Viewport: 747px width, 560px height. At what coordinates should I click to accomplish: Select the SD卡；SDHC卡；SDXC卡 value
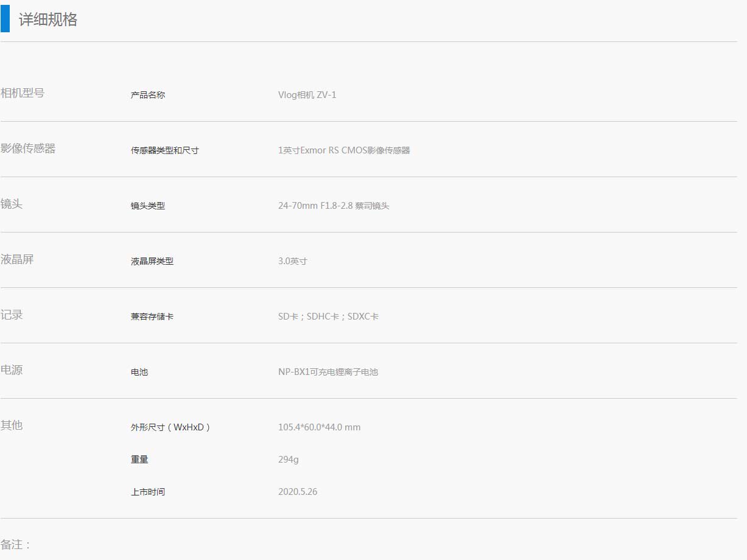click(329, 317)
